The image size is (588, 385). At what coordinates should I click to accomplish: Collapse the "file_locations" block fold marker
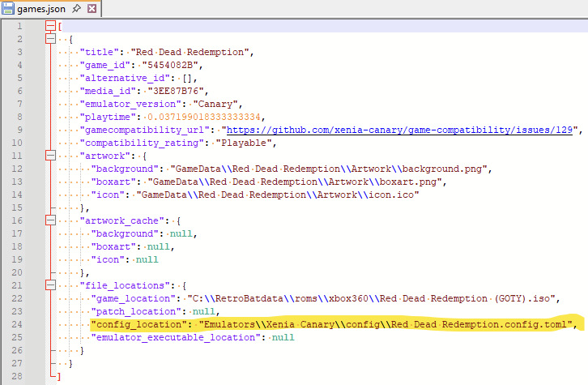(50, 285)
